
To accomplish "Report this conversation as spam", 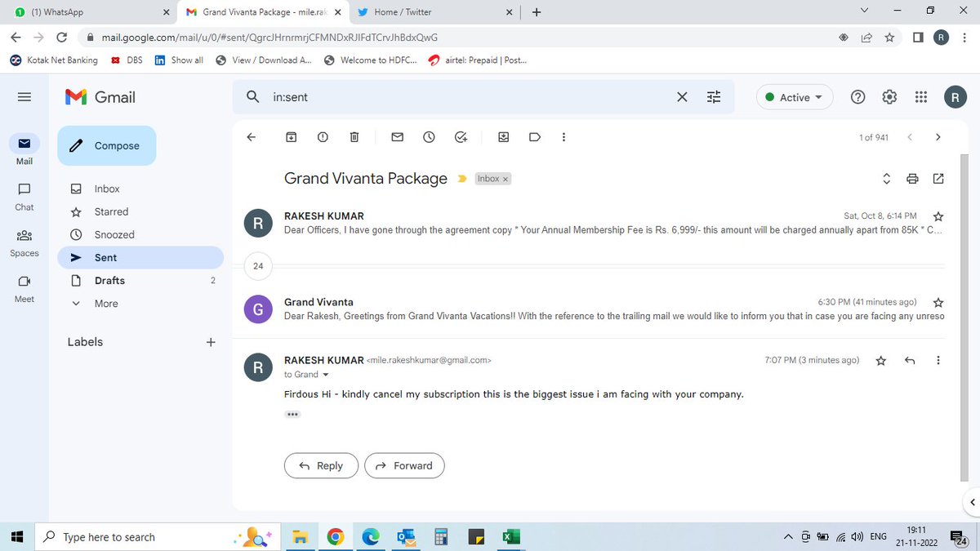I will click(x=323, y=137).
